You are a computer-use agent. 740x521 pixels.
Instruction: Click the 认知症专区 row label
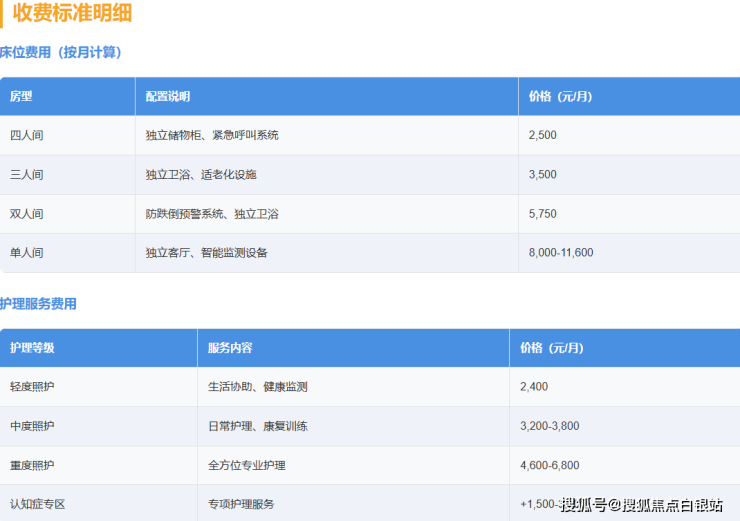coord(37,504)
